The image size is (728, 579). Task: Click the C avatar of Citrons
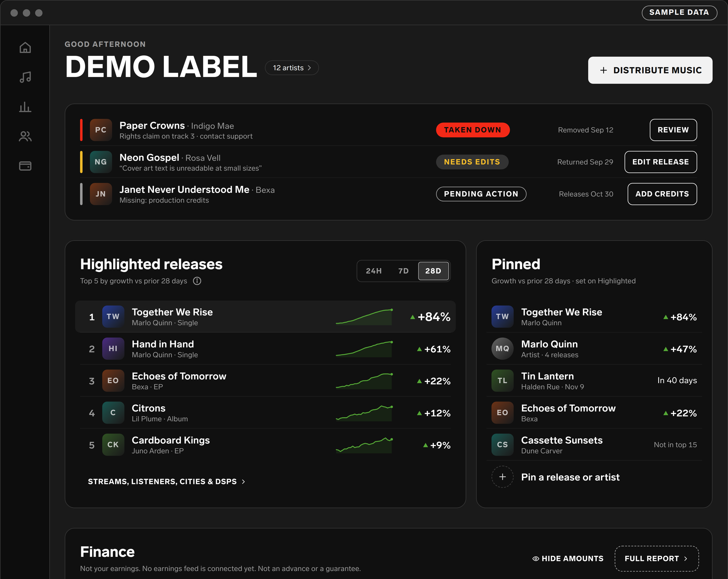tap(113, 412)
